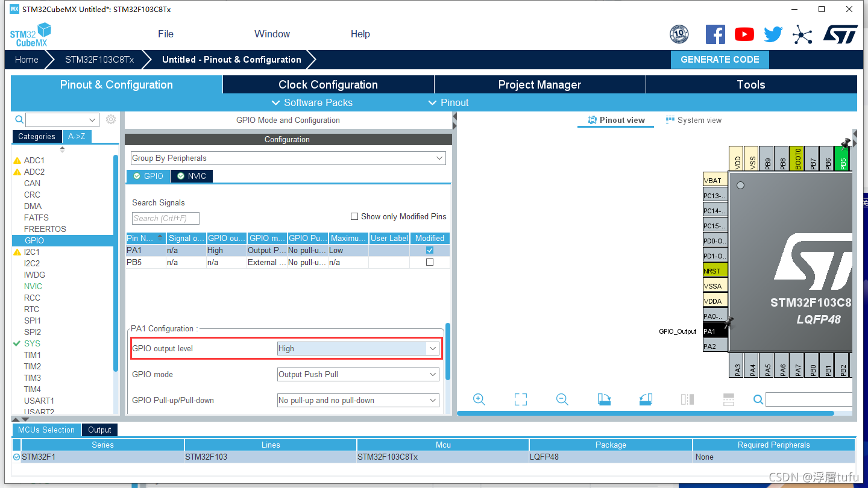Click the pinout view horizontal scrollbar
Screen dimensions: 868x488
[x=646, y=413]
